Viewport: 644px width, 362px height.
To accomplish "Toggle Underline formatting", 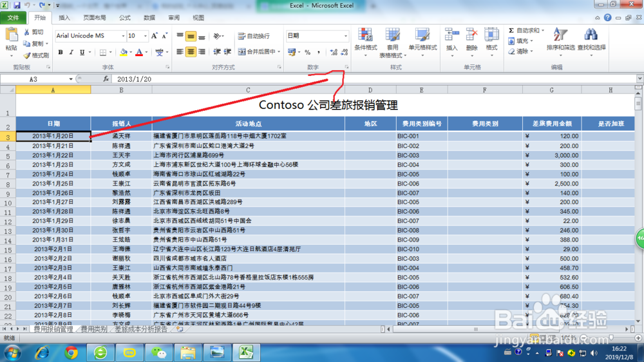I will tap(82, 52).
